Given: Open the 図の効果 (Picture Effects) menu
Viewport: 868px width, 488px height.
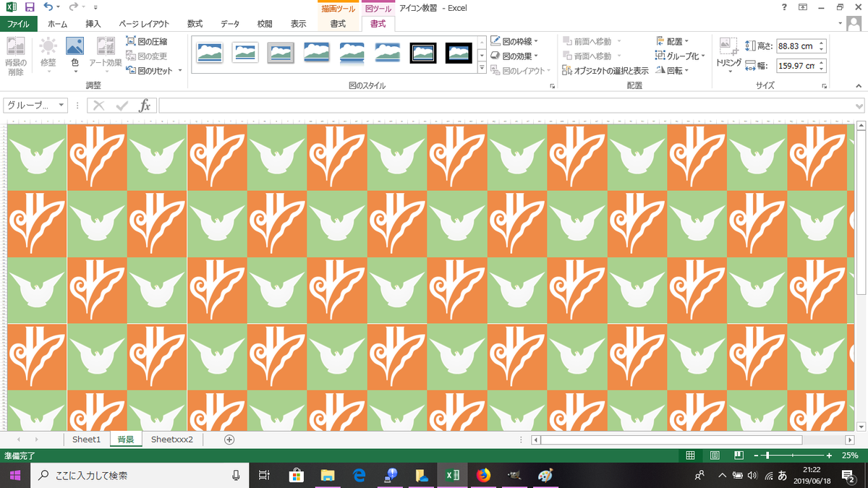Looking at the screenshot, I should click(x=515, y=56).
